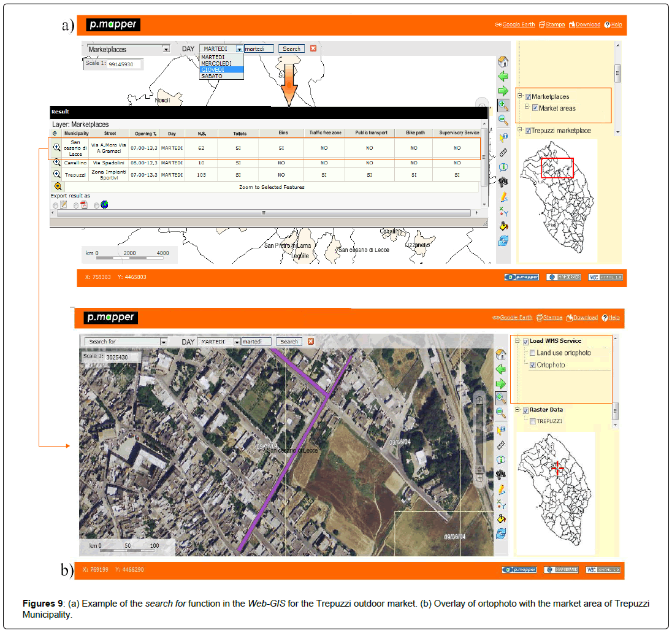Click home full-extent icon in upper map toolbar
The image size is (672, 633).
pyautogui.click(x=503, y=61)
